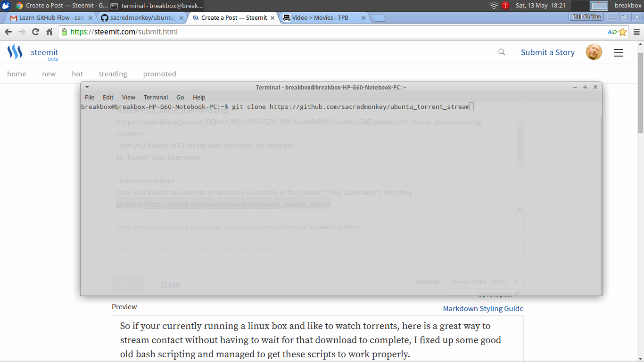Open the terminal View menu
Screen dimensions: 644x362
click(x=129, y=97)
